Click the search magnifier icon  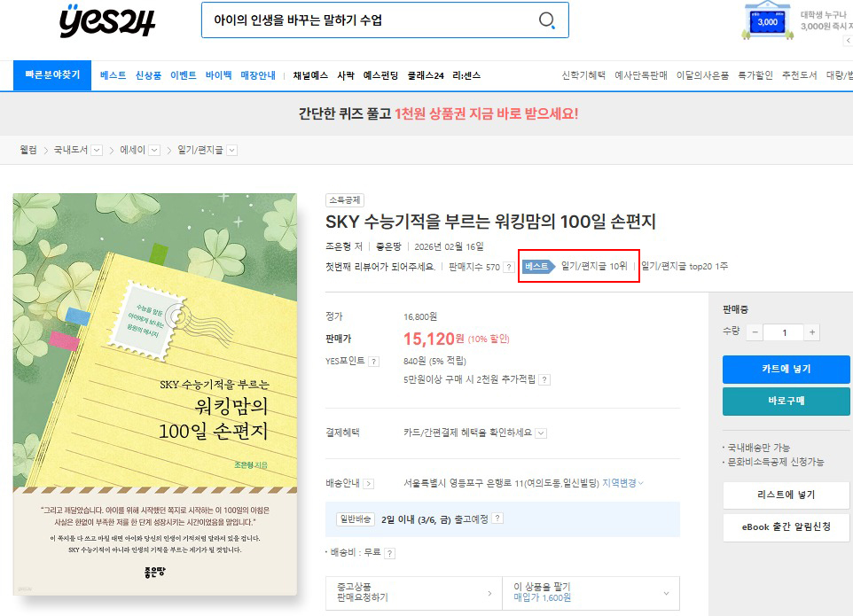[x=547, y=20]
